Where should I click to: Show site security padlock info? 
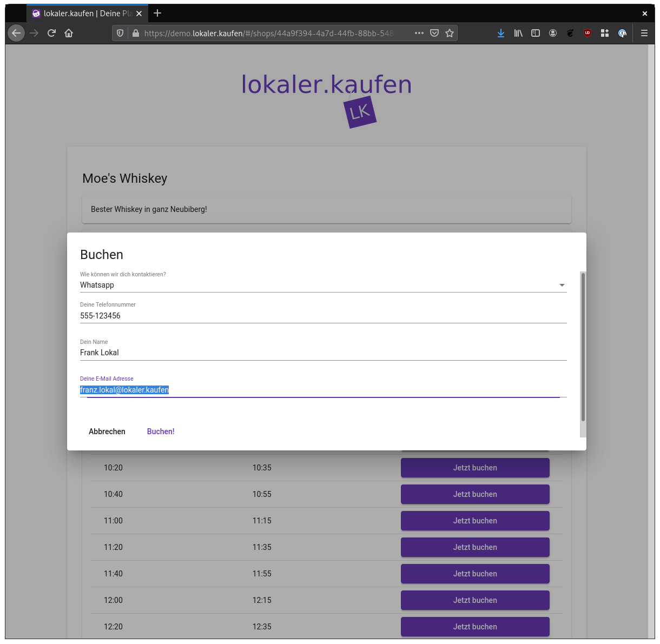tap(136, 33)
